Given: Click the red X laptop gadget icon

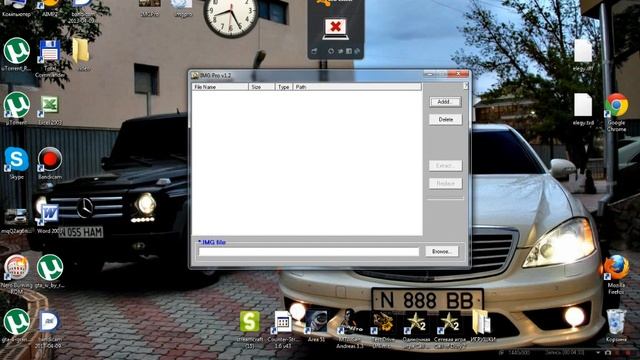Looking at the screenshot, I should pos(336,29).
